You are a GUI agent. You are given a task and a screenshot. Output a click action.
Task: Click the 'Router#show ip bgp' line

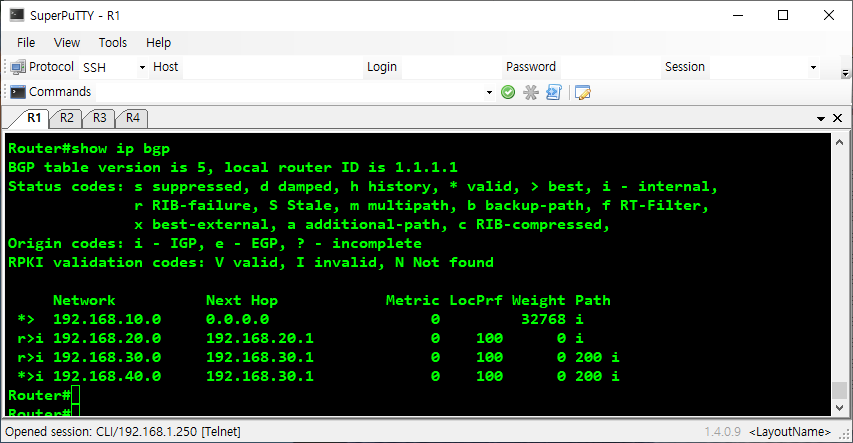[x=89, y=149]
